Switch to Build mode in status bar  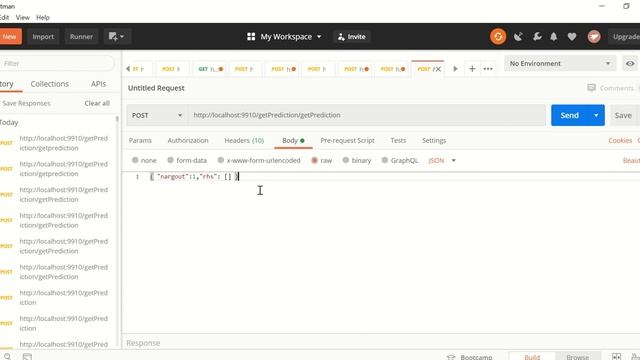click(x=532, y=357)
